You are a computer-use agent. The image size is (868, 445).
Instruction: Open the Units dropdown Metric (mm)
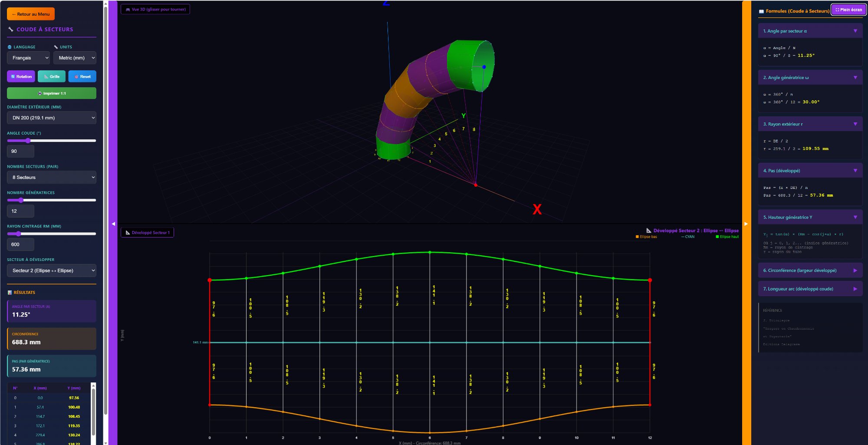75,58
